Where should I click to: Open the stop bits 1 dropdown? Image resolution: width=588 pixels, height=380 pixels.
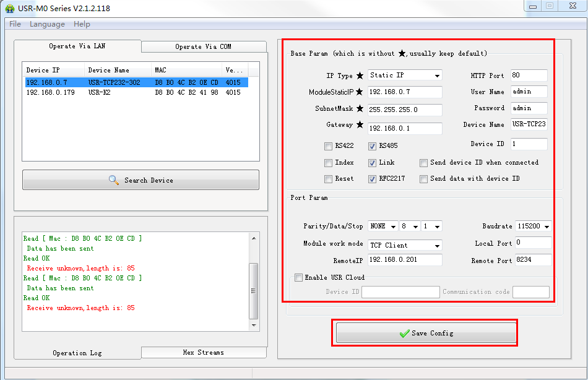[x=431, y=226]
